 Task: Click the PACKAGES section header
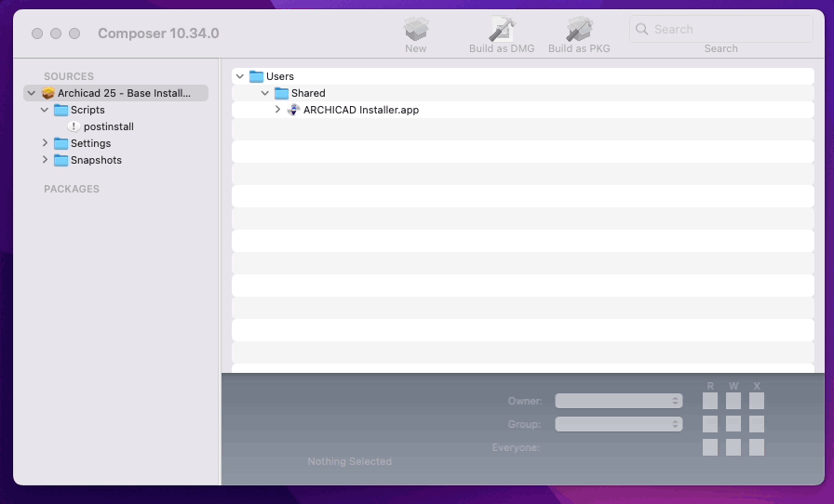pyautogui.click(x=72, y=190)
